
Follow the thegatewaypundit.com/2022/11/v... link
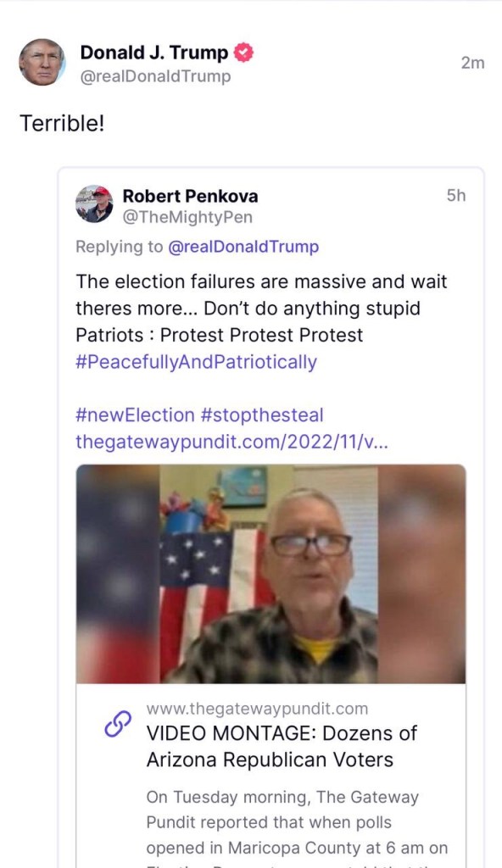point(232,442)
